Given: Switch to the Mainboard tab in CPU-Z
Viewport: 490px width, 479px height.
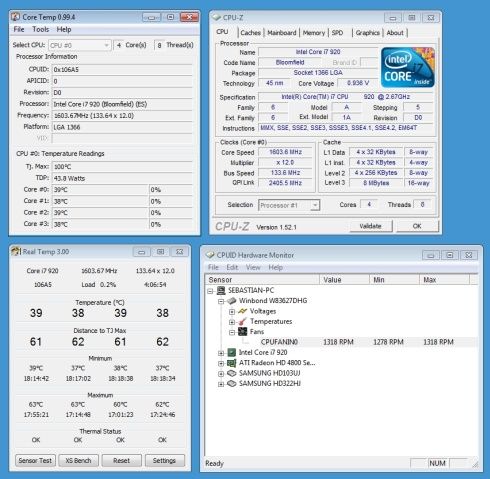Looking at the screenshot, I should point(282,33).
